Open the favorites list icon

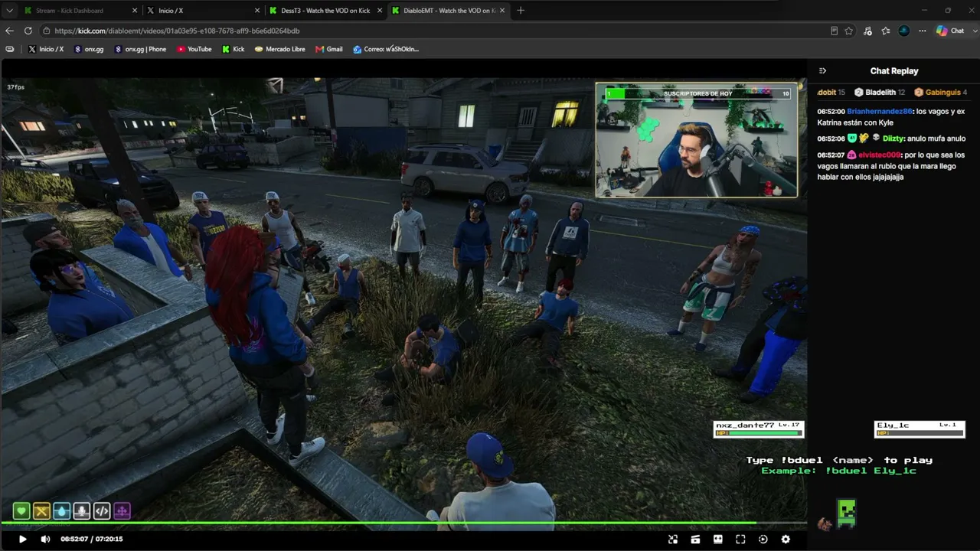(x=886, y=31)
